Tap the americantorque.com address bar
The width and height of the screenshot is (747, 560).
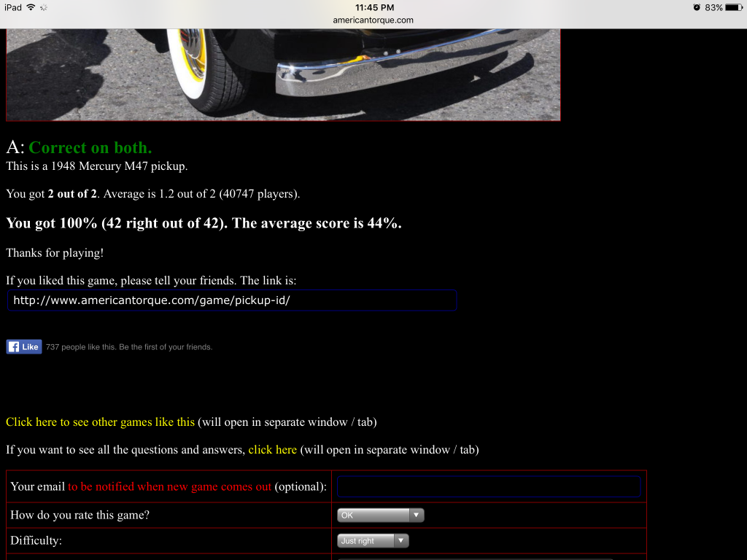[373, 20]
